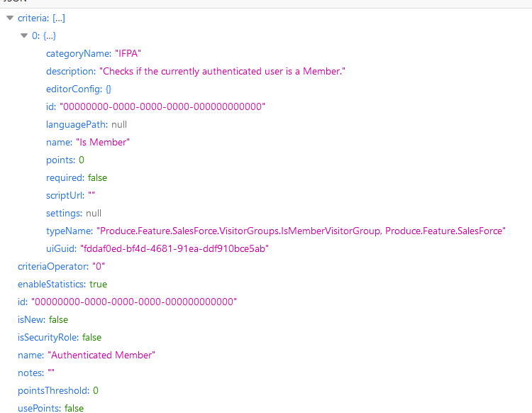Click the criterion id GUID value
The height and width of the screenshot is (413, 532).
point(162,106)
